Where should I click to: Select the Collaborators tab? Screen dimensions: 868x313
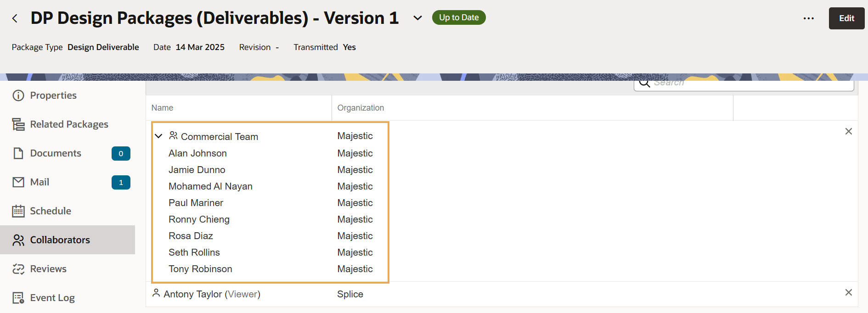60,240
